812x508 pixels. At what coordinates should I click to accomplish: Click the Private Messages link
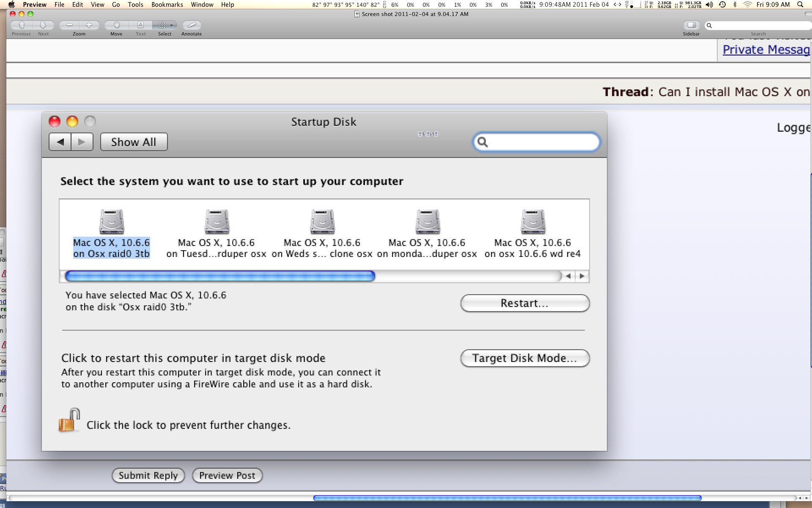pos(766,50)
